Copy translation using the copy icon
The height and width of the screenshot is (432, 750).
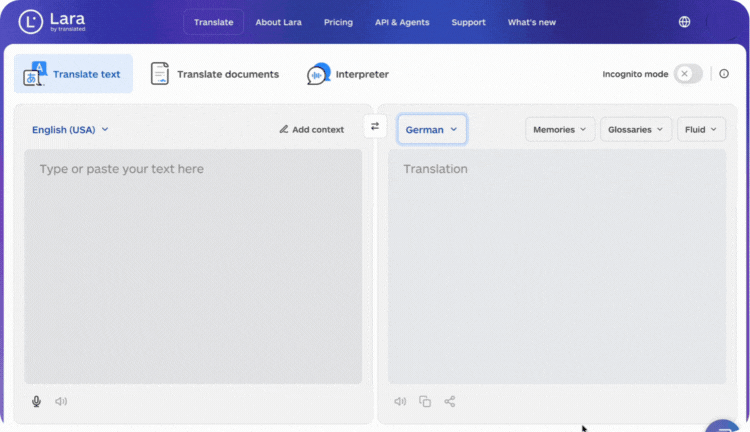(x=425, y=401)
